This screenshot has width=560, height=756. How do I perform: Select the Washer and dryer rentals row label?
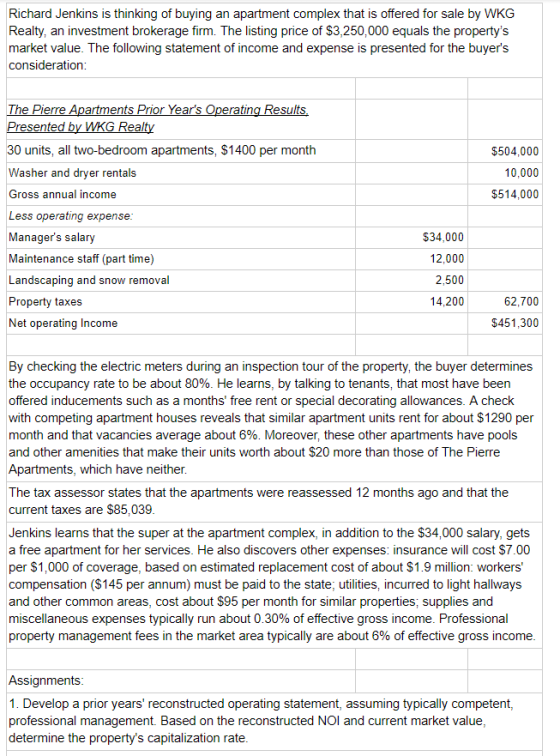72,173
